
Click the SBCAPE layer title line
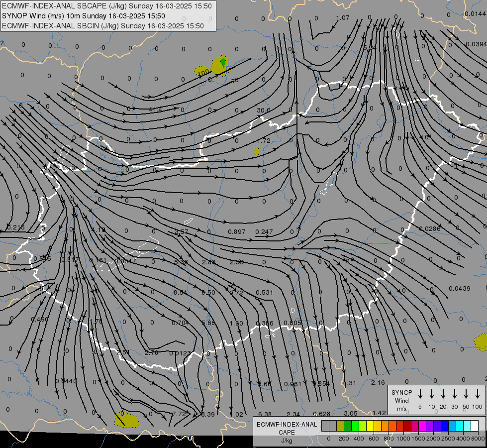tap(107, 6)
